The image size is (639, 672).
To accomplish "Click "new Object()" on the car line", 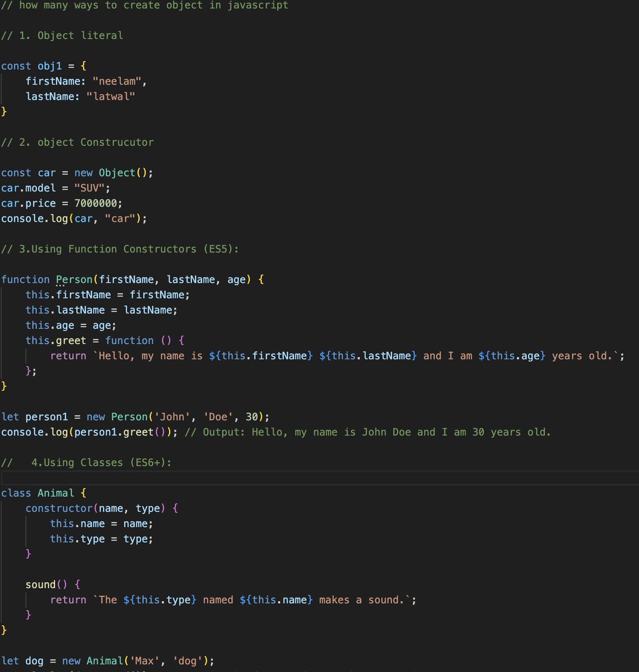I will (111, 172).
